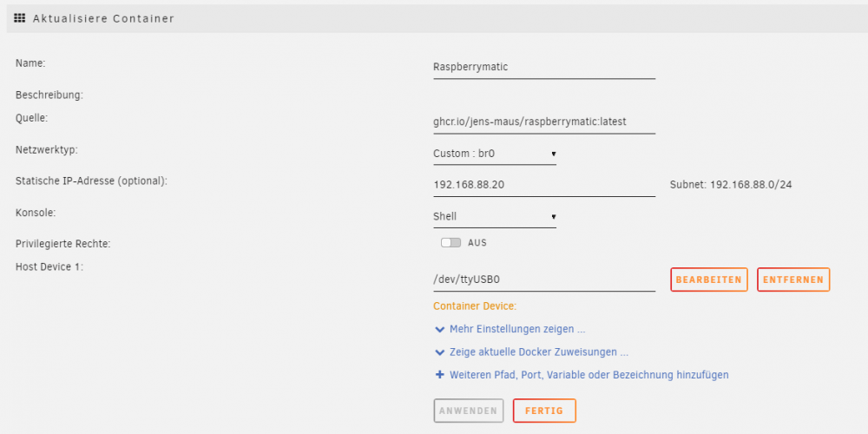Image resolution: width=868 pixels, height=434 pixels.
Task: Click the Container Device: label
Action: click(475, 306)
